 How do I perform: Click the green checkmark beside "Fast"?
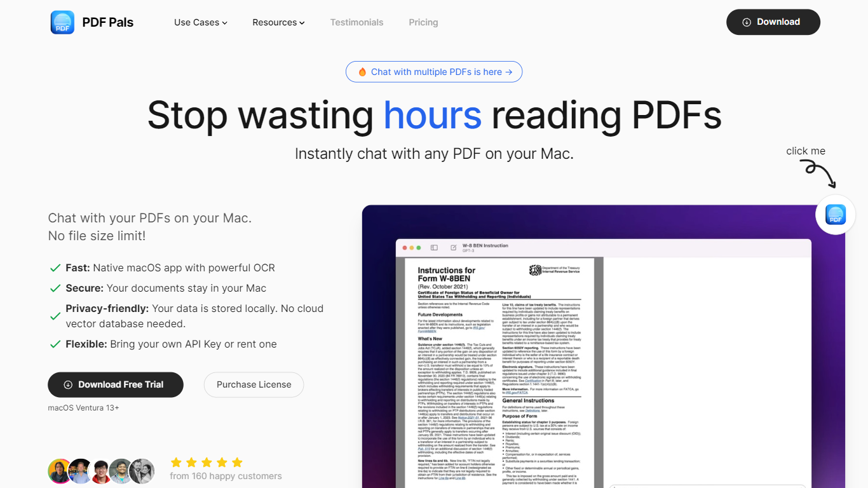click(x=55, y=268)
